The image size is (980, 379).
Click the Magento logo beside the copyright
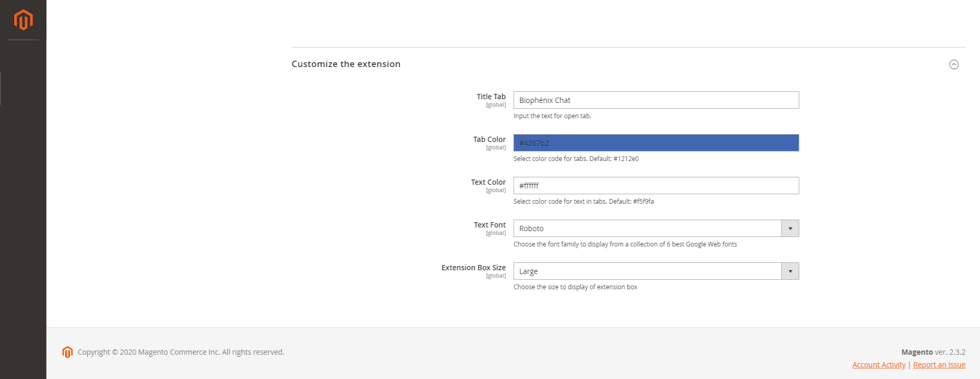(x=67, y=352)
